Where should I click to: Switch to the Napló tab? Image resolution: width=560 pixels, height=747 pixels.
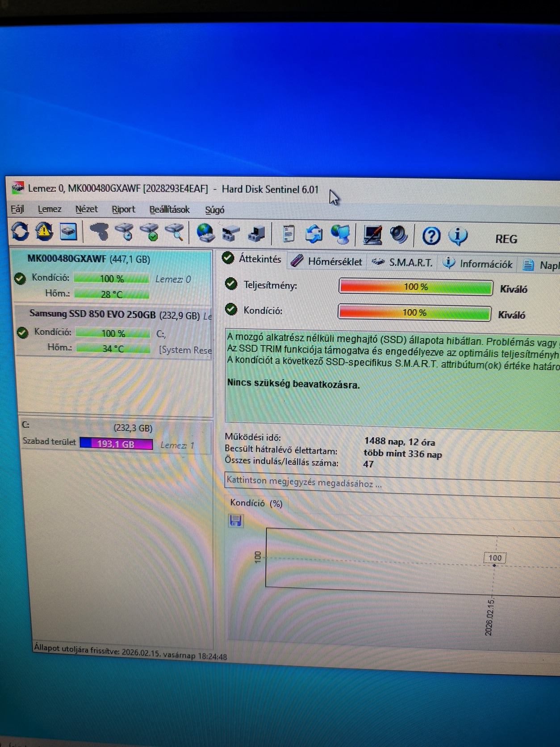(541, 265)
